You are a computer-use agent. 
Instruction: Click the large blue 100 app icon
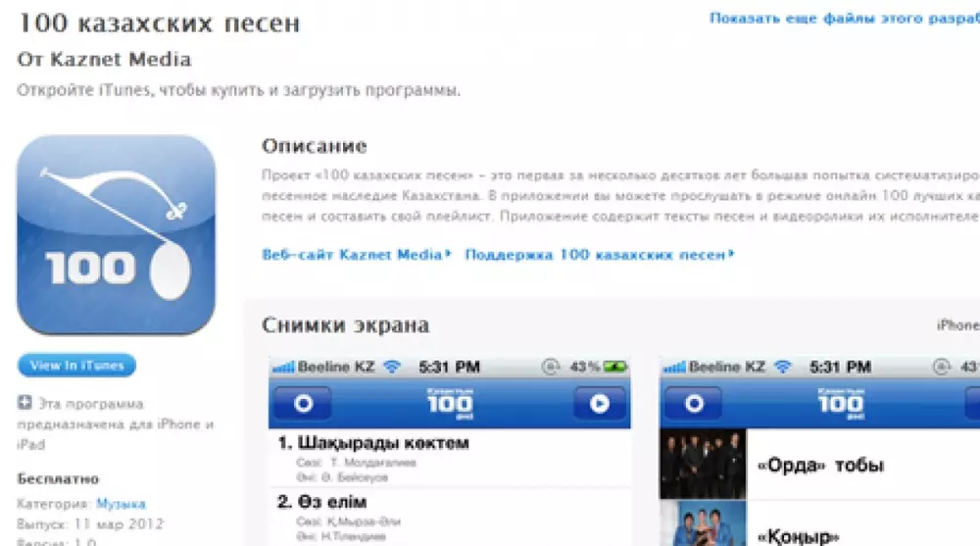point(116,235)
